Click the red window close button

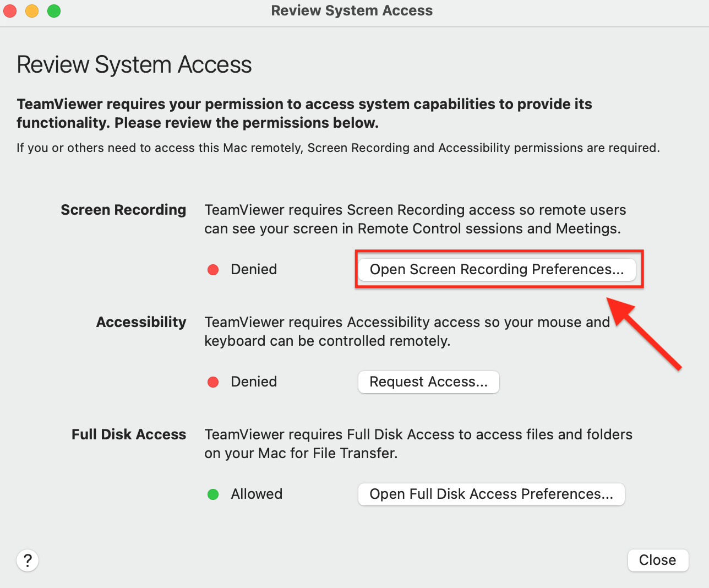tap(10, 10)
